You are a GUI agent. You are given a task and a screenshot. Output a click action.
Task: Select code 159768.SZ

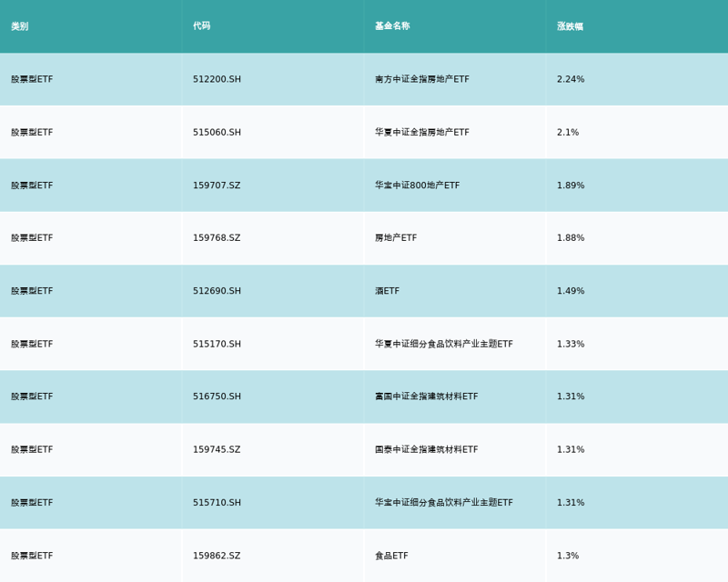(217, 238)
